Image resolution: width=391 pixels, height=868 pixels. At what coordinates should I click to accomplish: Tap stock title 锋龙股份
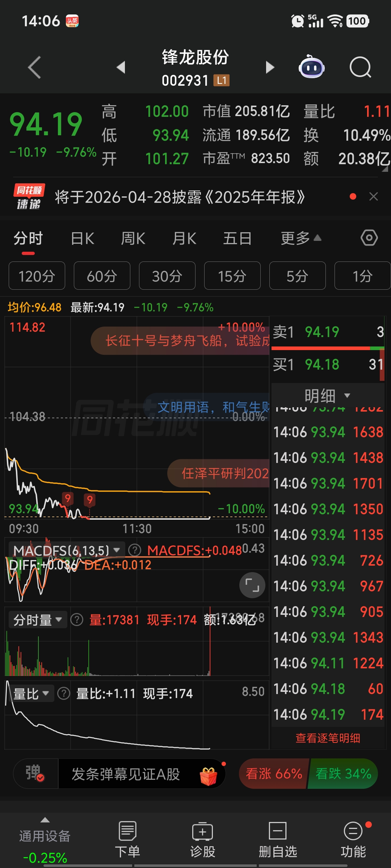tap(195, 57)
